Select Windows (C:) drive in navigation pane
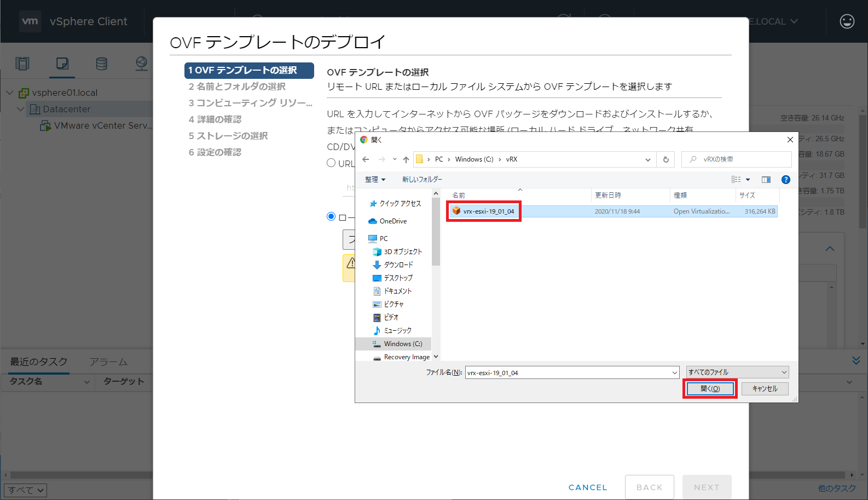 (397, 344)
